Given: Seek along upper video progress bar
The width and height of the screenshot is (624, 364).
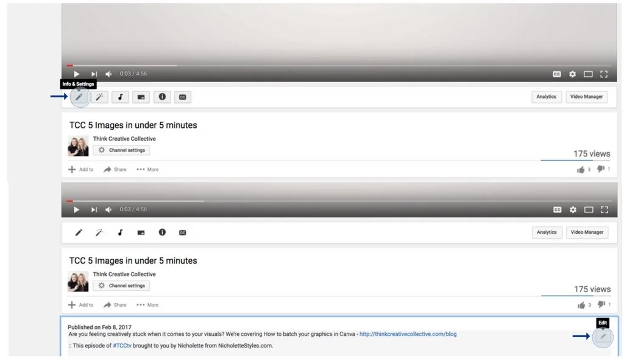Looking at the screenshot, I should (339, 66).
